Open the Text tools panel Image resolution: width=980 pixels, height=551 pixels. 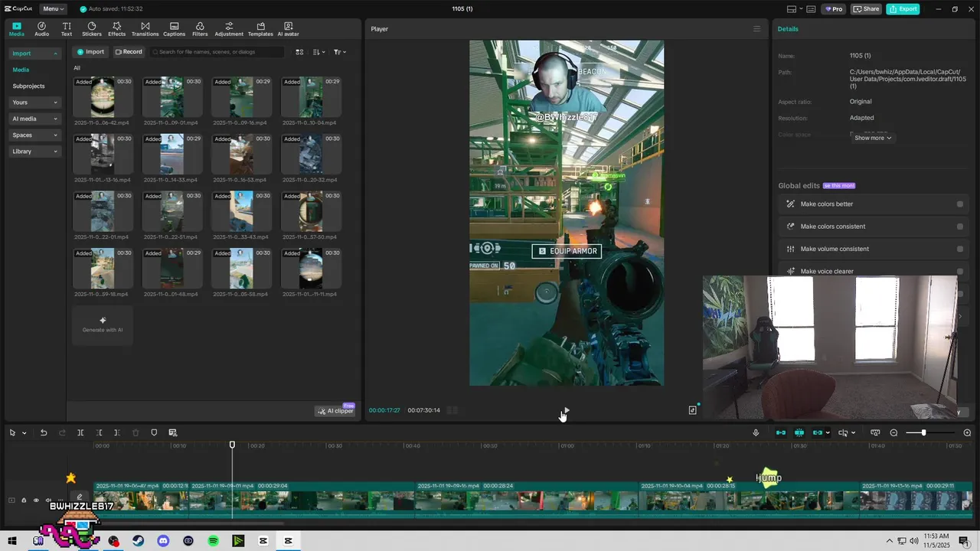[67, 29]
